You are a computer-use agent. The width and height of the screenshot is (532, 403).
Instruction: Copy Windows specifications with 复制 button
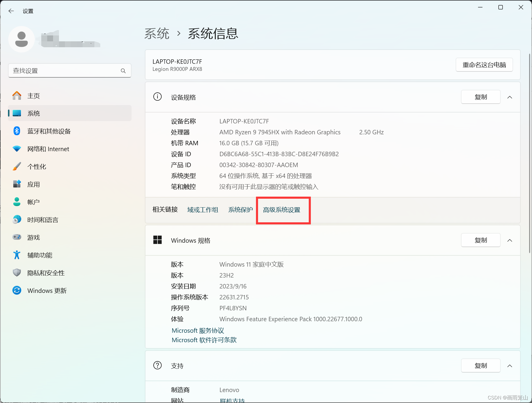481,240
